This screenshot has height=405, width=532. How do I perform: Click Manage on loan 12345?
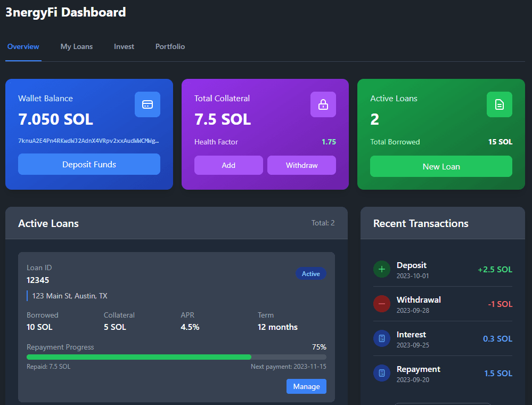(x=306, y=386)
